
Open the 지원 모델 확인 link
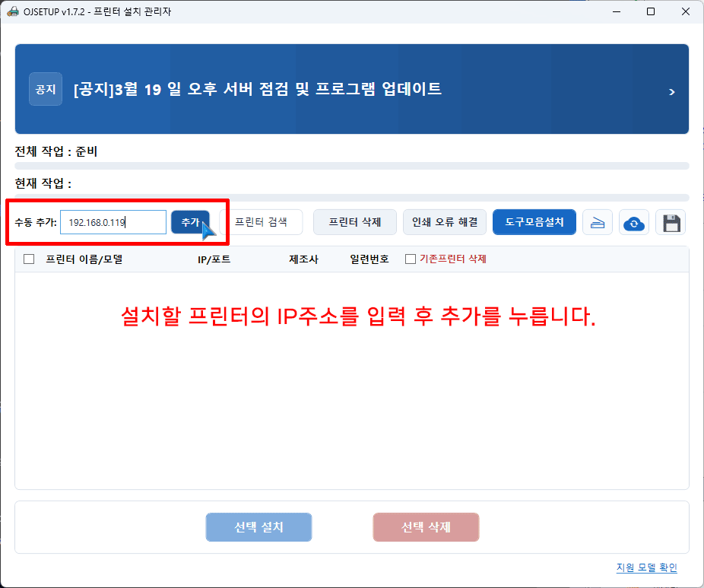click(646, 567)
